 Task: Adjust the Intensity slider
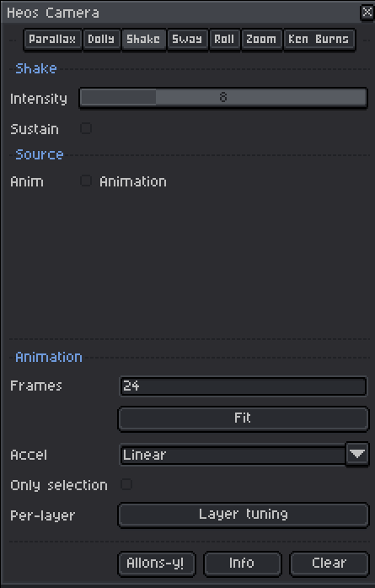click(x=223, y=98)
